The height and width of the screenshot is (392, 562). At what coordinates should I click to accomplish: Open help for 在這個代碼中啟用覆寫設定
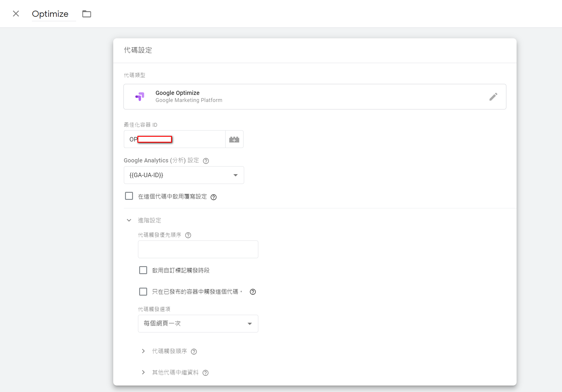click(213, 197)
